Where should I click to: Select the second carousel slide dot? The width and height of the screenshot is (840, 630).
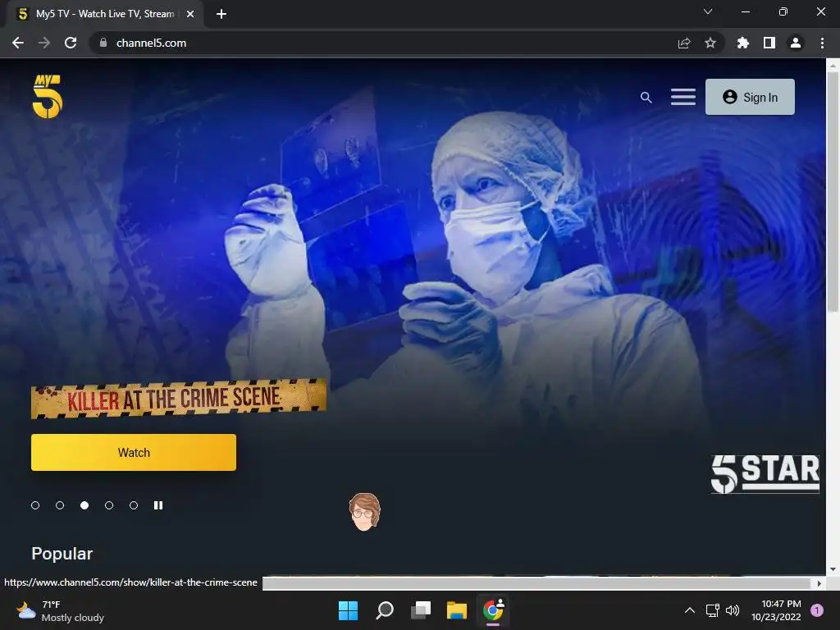(60, 505)
